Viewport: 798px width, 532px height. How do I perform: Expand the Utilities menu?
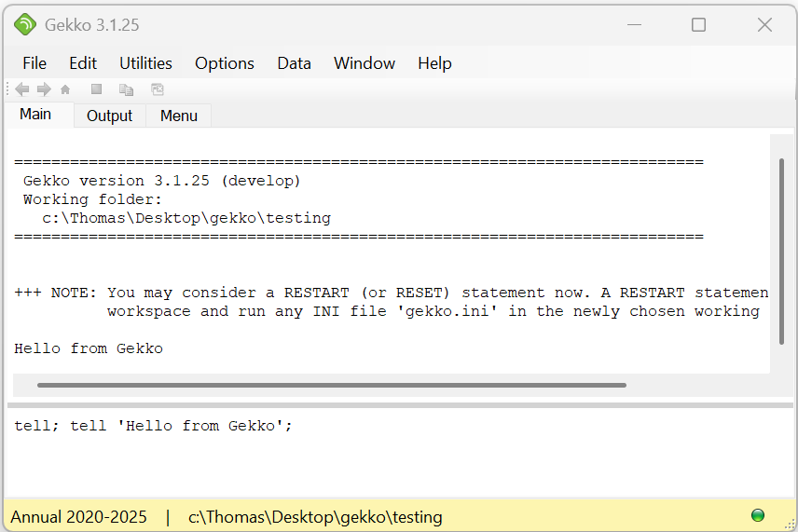click(145, 63)
